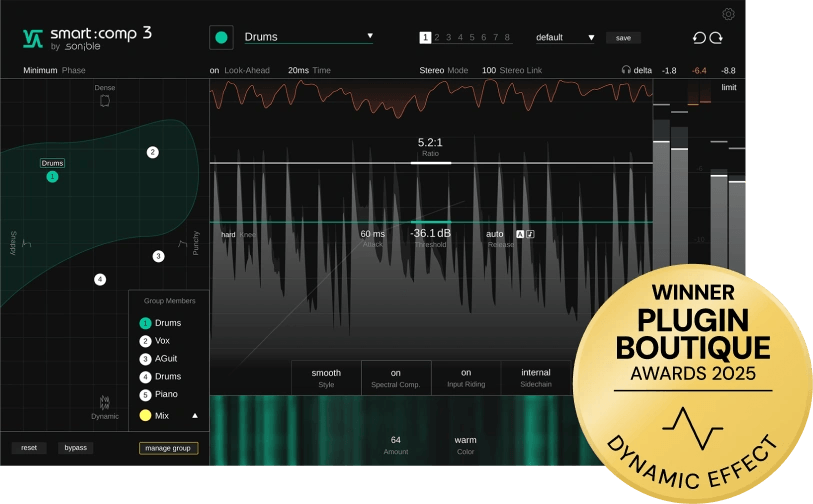Click the undo arrow icon
The width and height of the screenshot is (813, 504).
699,38
